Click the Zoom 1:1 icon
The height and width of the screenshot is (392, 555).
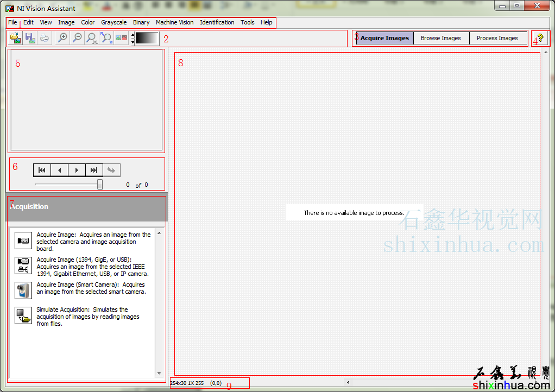pyautogui.click(x=92, y=38)
